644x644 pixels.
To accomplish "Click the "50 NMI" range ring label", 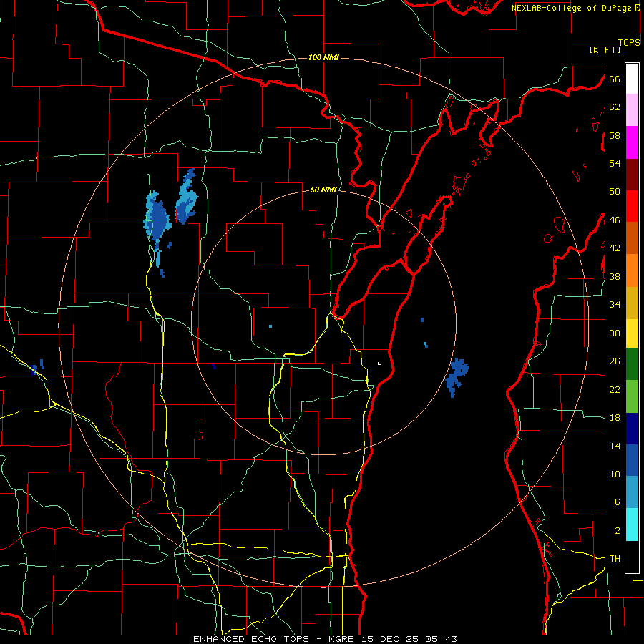I will [323, 190].
